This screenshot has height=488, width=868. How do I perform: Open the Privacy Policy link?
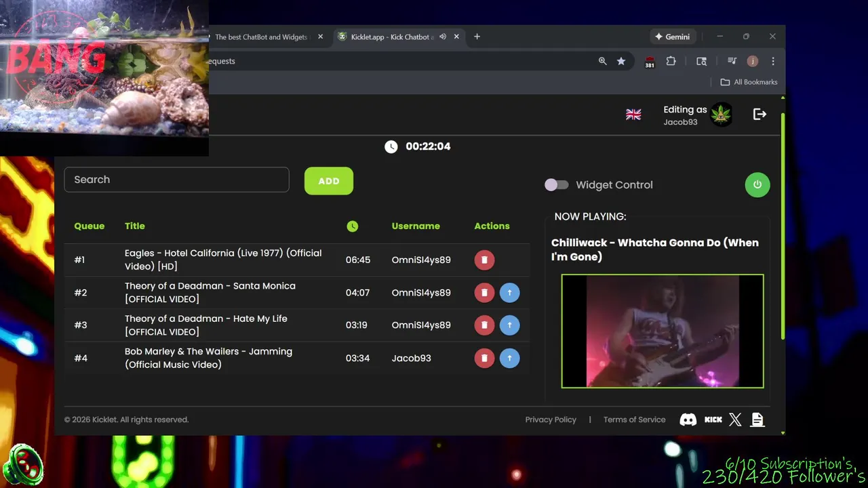tap(551, 420)
